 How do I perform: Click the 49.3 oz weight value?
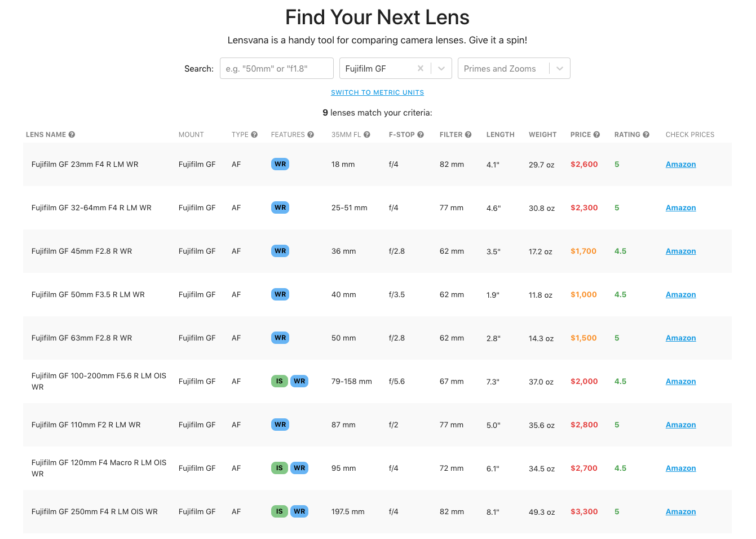click(x=542, y=512)
